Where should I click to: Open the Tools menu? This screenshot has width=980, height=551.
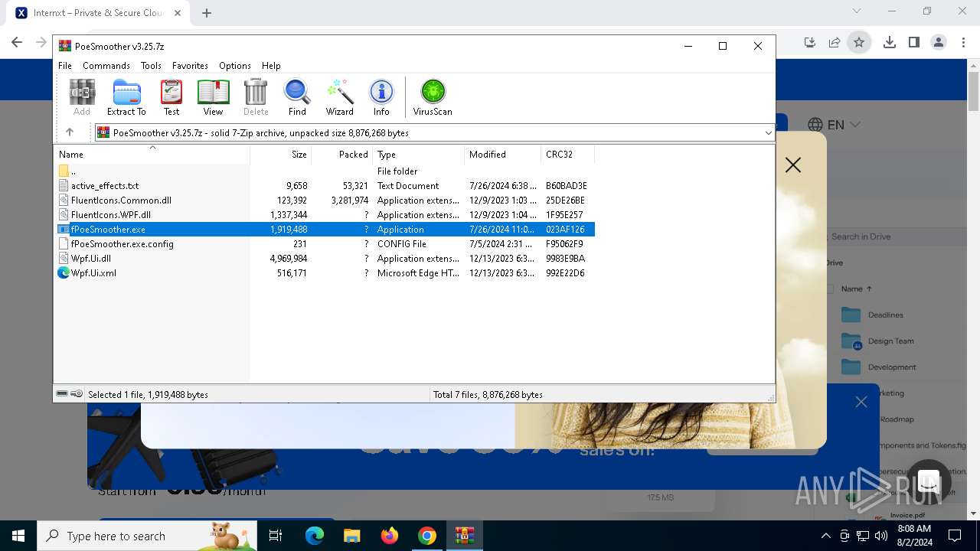pyautogui.click(x=151, y=66)
